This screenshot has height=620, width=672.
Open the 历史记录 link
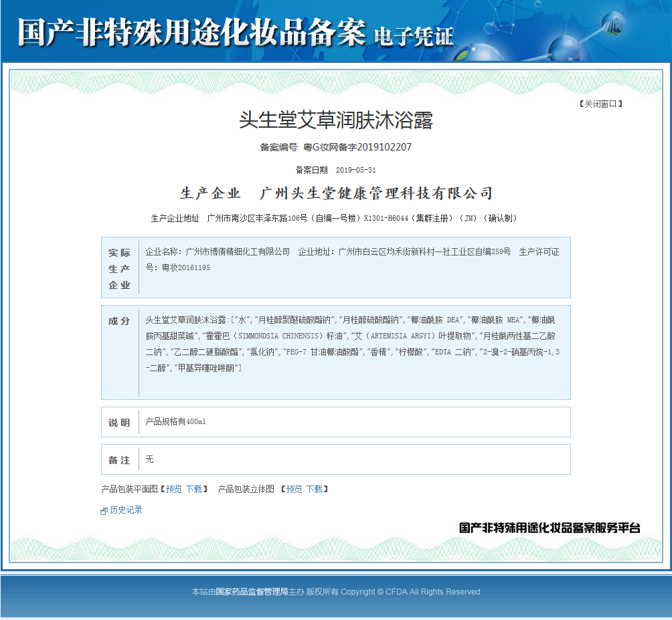126,510
